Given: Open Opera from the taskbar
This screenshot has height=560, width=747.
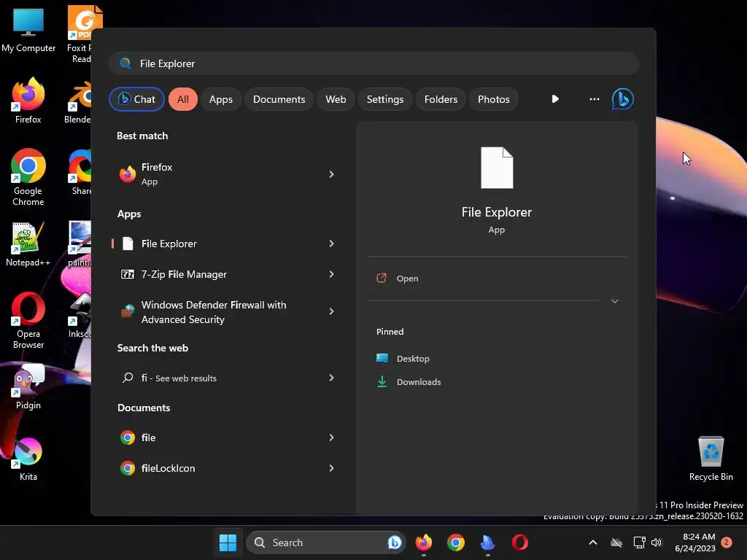Looking at the screenshot, I should (519, 542).
